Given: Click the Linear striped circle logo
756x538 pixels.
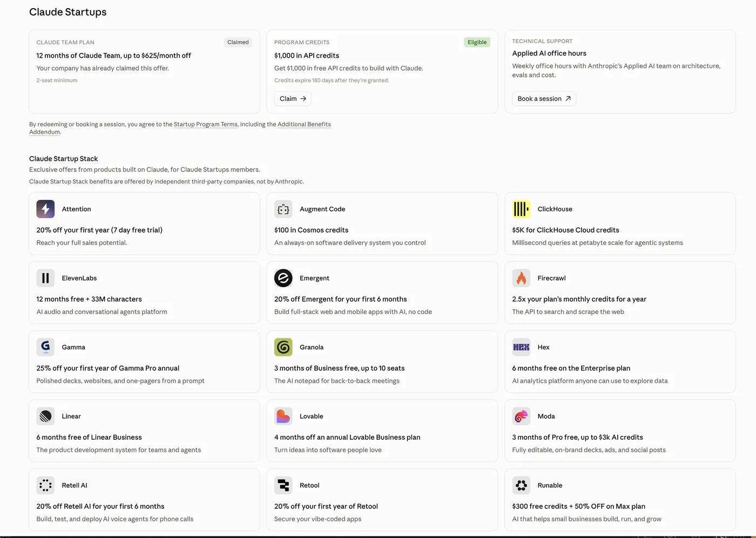Looking at the screenshot, I should [x=45, y=416].
